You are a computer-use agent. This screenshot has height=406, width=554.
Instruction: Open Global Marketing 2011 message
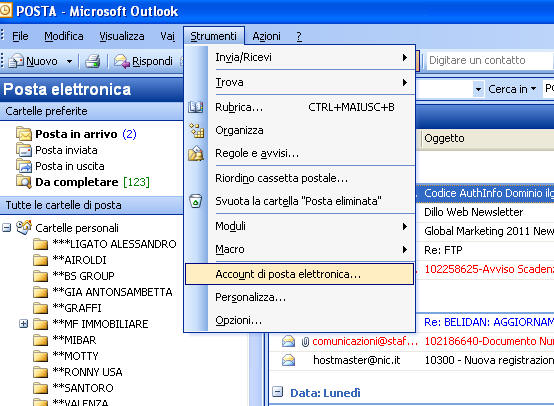point(489,231)
